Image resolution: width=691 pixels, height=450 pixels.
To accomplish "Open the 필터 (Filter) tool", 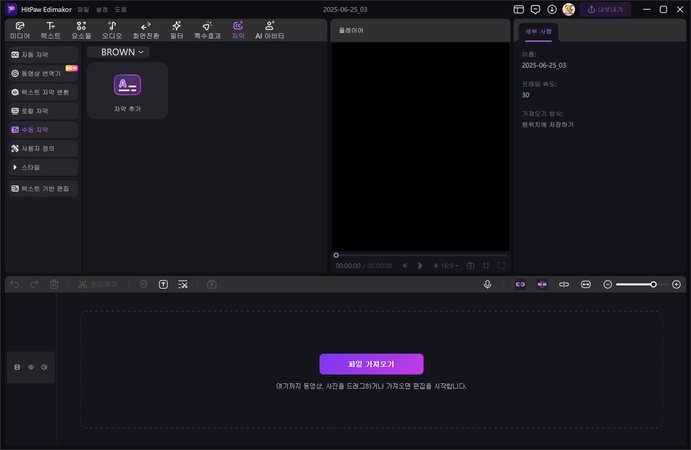I will [176, 30].
